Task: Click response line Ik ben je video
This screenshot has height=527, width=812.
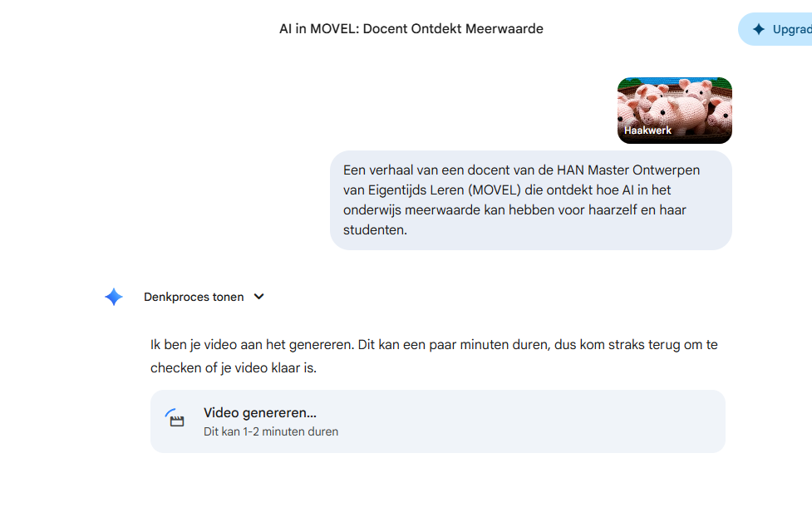Action: click(x=434, y=345)
